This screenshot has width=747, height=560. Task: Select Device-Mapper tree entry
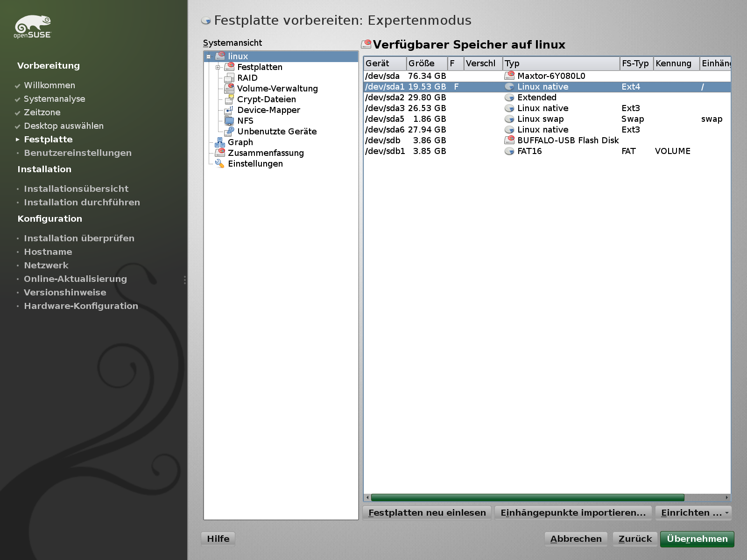click(x=268, y=110)
